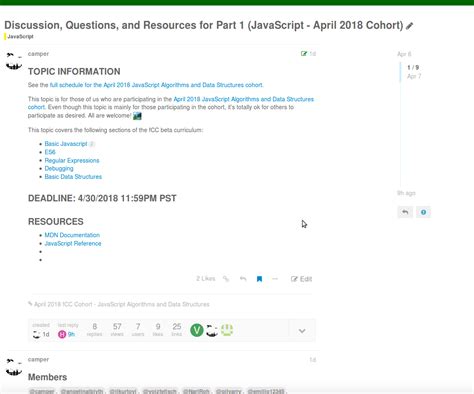The width and height of the screenshot is (474, 394).
Task: Jump to last reply via '9h' in topic map
Action: point(71,334)
